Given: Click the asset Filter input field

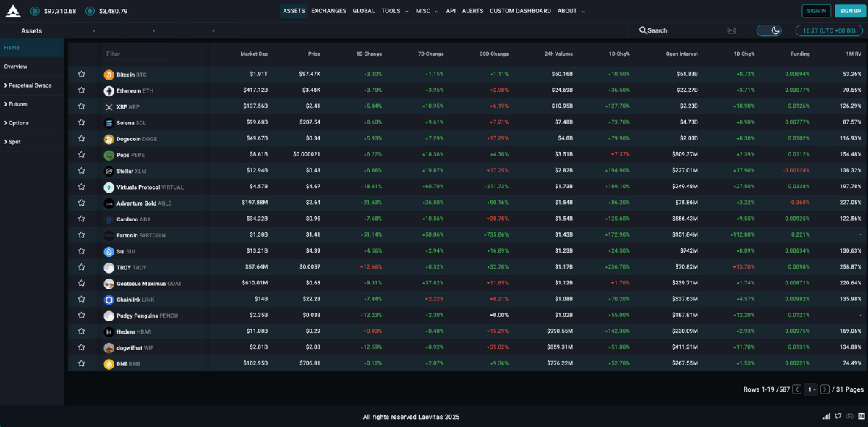Looking at the screenshot, I should pos(136,54).
